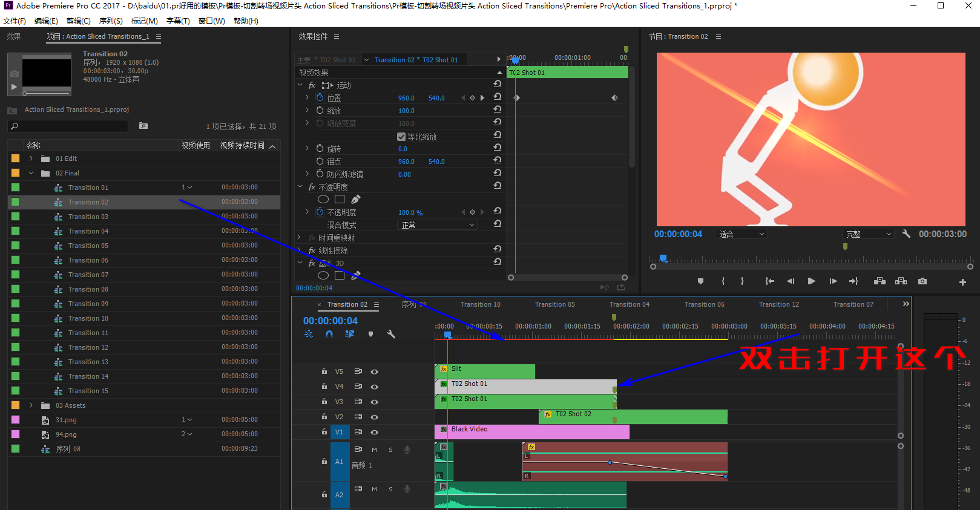980x510 pixels.
Task: Create ellipse mask under Opacity
Action: pos(323,199)
